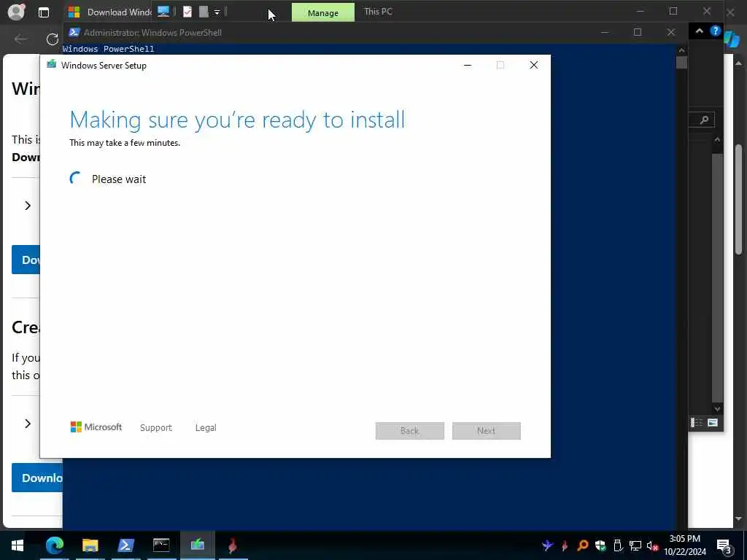Open the Manage ribbon tab in File Explorer
This screenshot has width=747, height=560.
(323, 12)
